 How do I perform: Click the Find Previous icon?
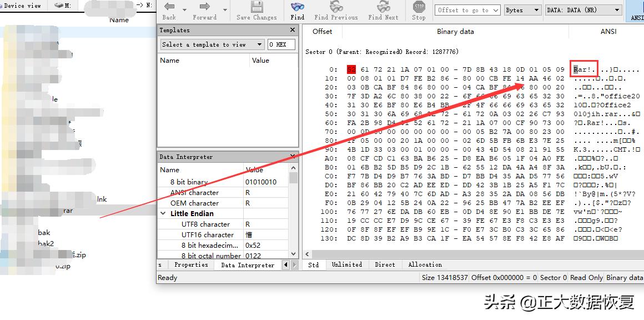point(336,7)
